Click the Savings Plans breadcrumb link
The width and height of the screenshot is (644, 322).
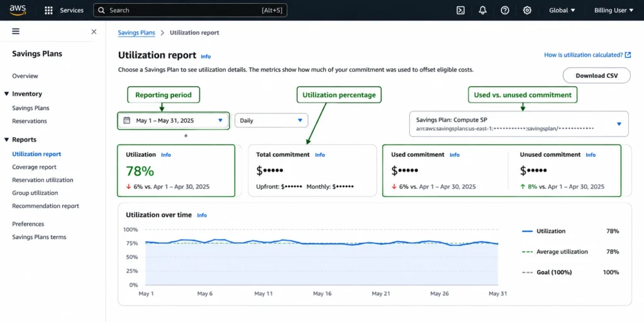point(136,33)
